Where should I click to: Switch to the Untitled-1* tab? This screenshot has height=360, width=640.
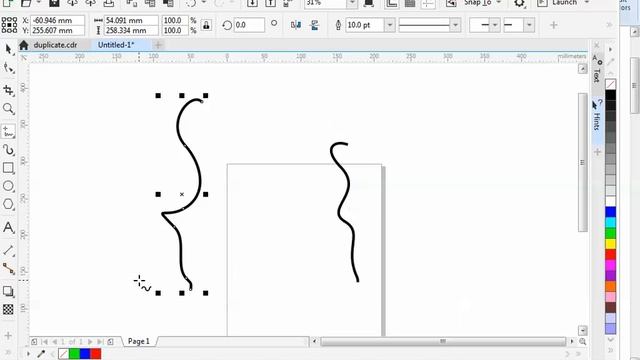pos(116,45)
